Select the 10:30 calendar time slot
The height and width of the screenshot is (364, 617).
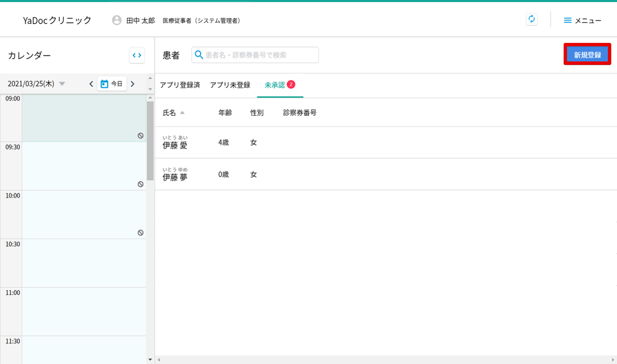(x=84, y=263)
